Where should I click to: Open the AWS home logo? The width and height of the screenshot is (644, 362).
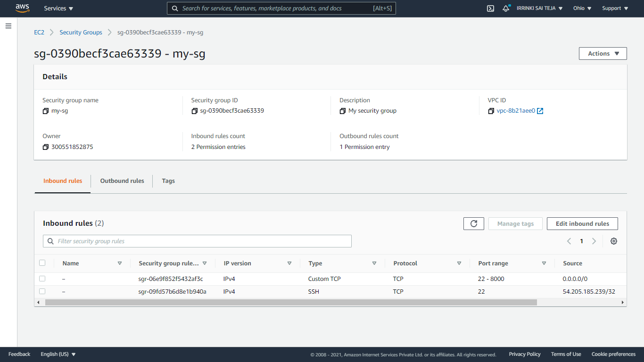coord(22,8)
